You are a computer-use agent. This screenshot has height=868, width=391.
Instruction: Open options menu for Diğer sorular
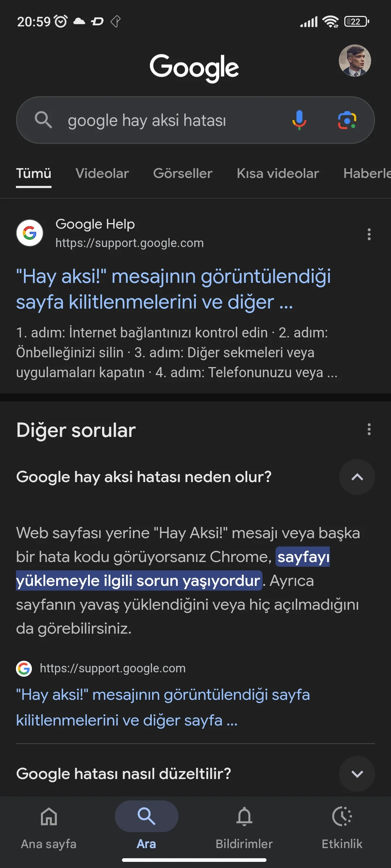pos(369,430)
